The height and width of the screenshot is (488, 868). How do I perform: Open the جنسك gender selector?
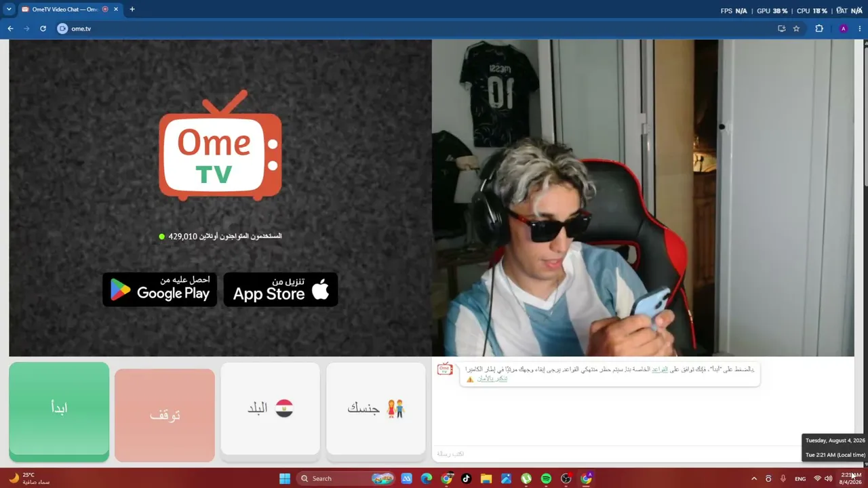pyautogui.click(x=376, y=409)
